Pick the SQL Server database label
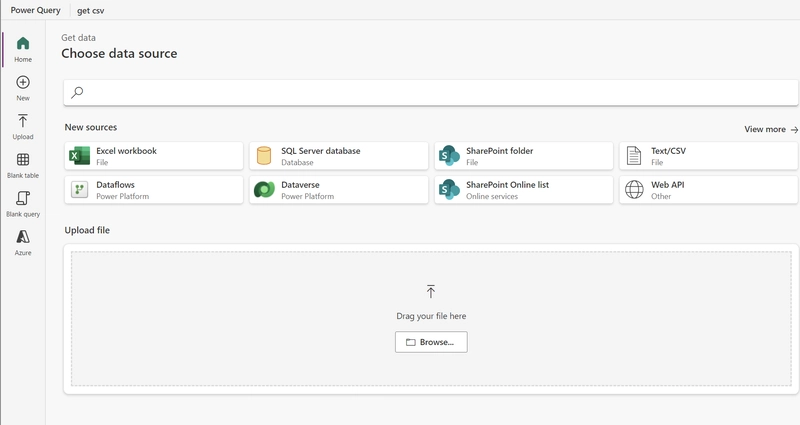 [321, 151]
